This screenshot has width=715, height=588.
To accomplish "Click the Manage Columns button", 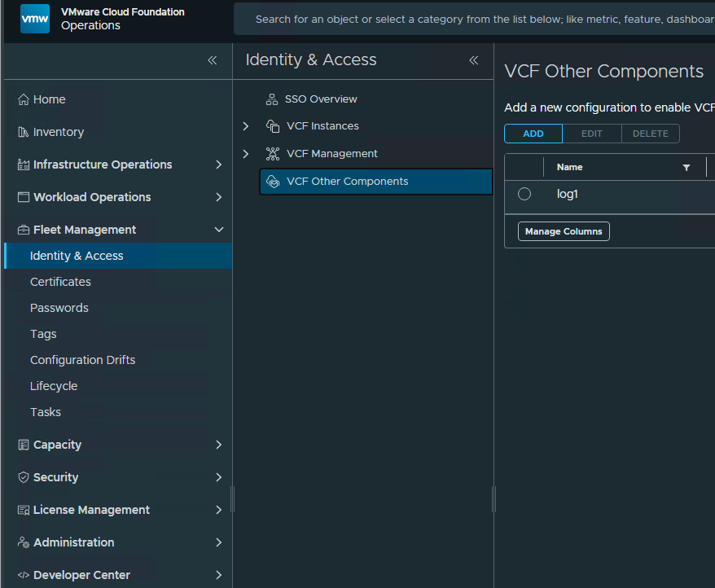I will pyautogui.click(x=564, y=231).
